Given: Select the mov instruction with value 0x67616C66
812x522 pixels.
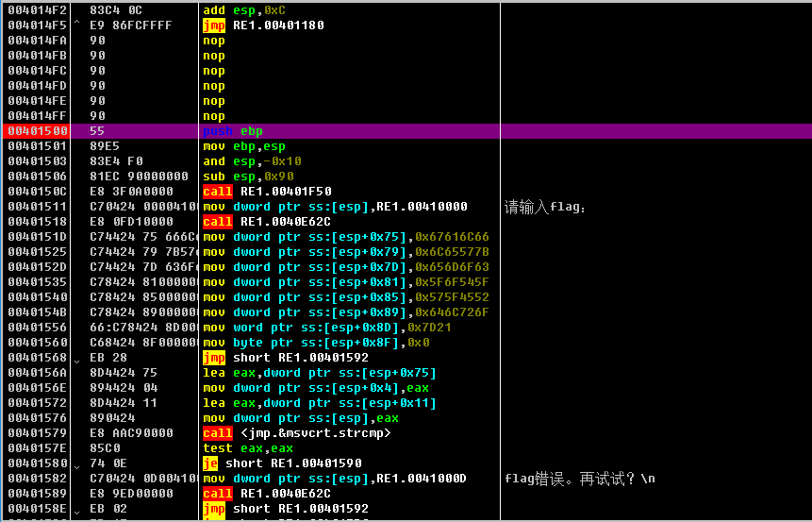Looking at the screenshot, I should (x=346, y=237).
